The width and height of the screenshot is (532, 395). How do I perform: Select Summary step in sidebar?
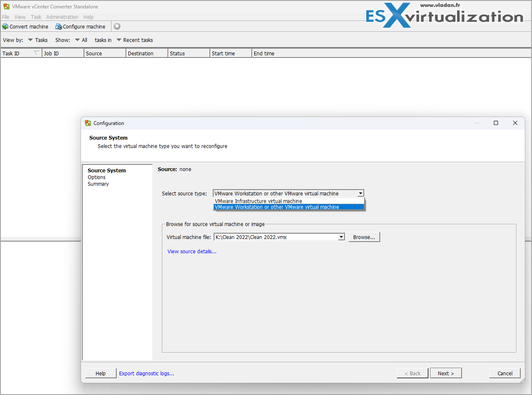click(98, 184)
